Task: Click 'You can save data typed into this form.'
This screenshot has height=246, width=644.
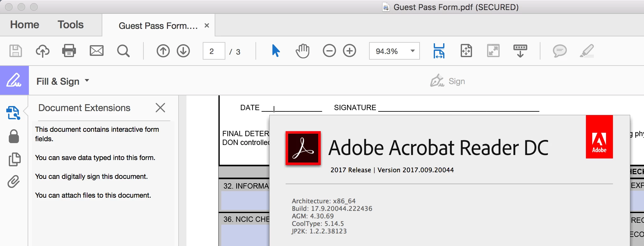Action: pyautogui.click(x=95, y=158)
